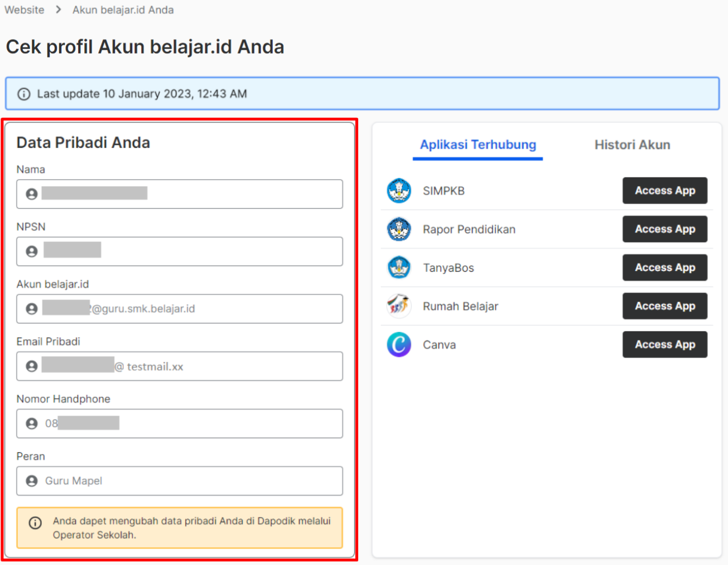
Task: Click the SIMPKB app logo icon
Action: tap(399, 191)
